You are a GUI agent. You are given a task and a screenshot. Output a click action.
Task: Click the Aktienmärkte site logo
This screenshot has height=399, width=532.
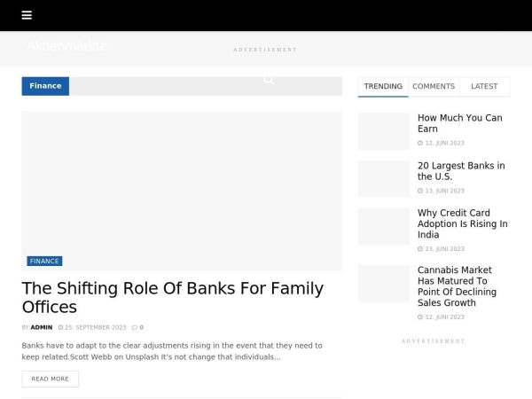click(66, 46)
